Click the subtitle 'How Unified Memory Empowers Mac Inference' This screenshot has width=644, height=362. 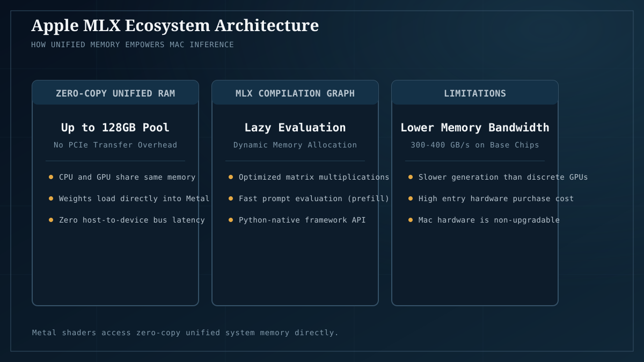coord(133,45)
